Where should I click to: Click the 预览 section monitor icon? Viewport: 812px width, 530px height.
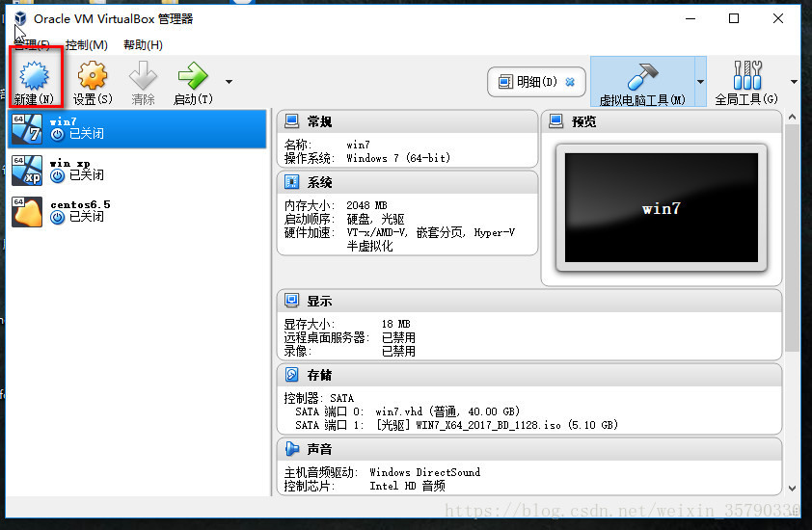pos(555,121)
